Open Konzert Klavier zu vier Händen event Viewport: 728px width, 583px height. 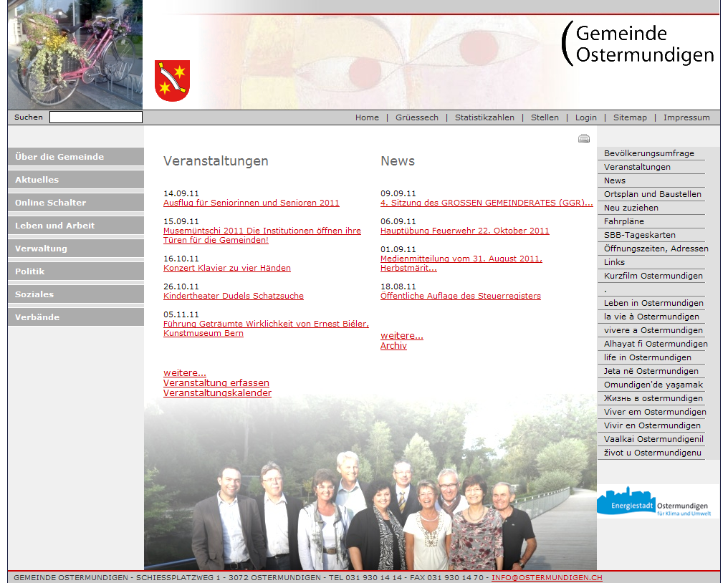click(227, 268)
